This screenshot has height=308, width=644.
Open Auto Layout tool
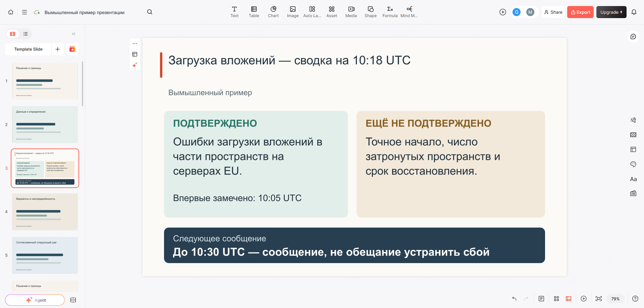(x=312, y=12)
